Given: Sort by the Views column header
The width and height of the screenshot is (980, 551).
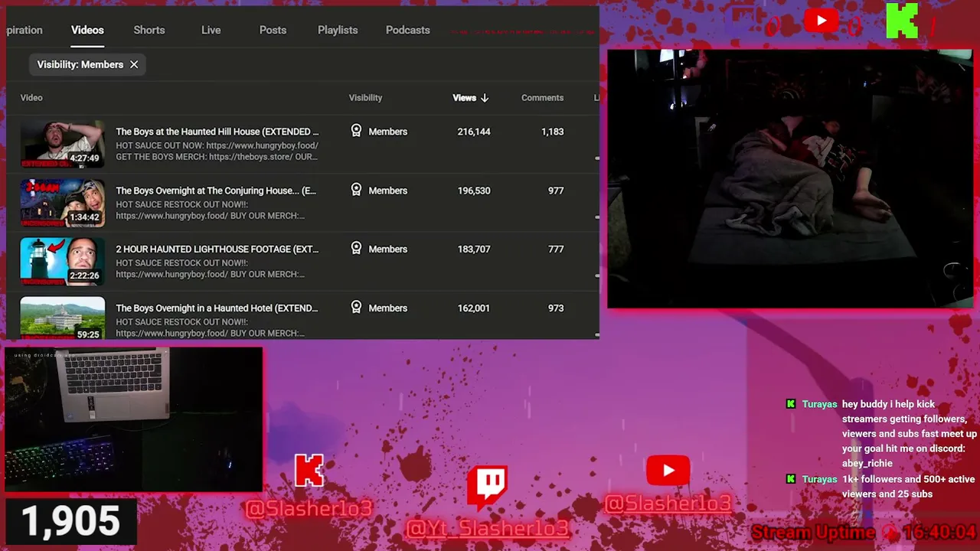Looking at the screenshot, I should (464, 98).
